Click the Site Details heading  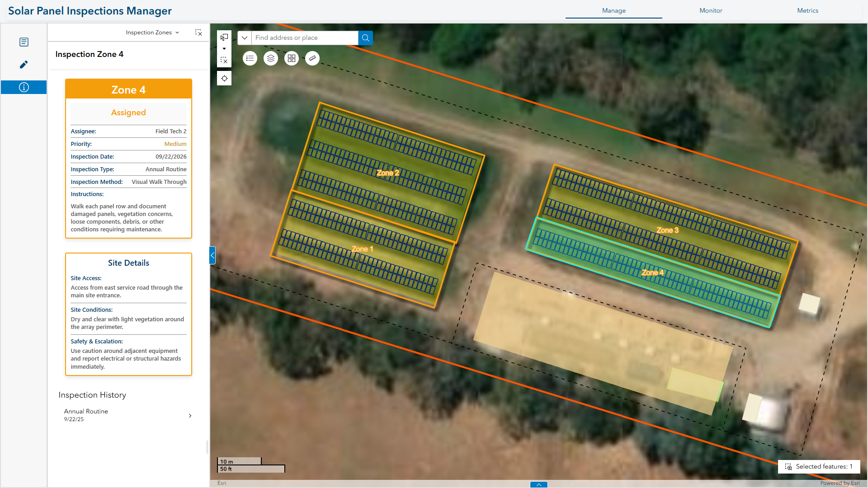(x=128, y=263)
